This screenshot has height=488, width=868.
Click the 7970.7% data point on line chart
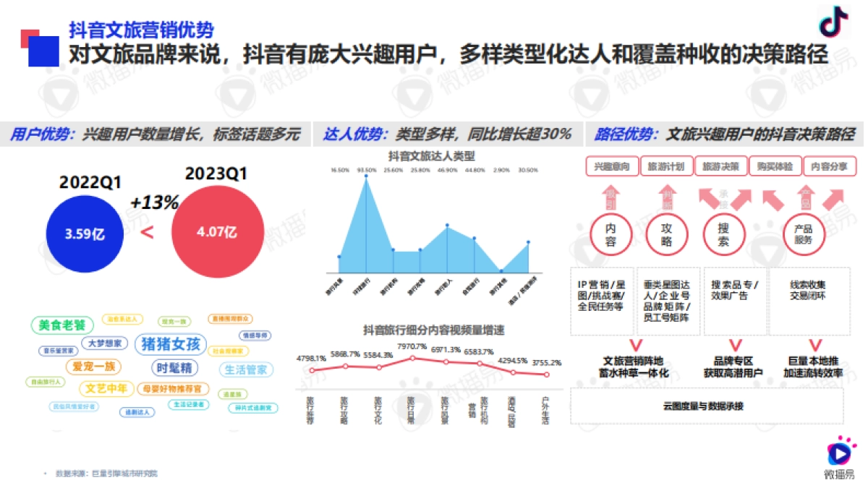pyautogui.click(x=412, y=358)
